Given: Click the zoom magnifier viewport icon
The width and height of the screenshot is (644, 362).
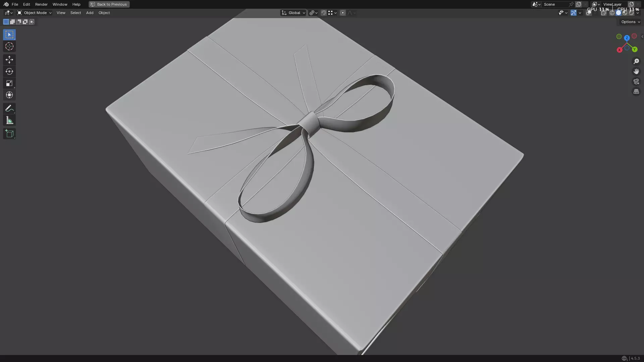Looking at the screenshot, I should [636, 61].
